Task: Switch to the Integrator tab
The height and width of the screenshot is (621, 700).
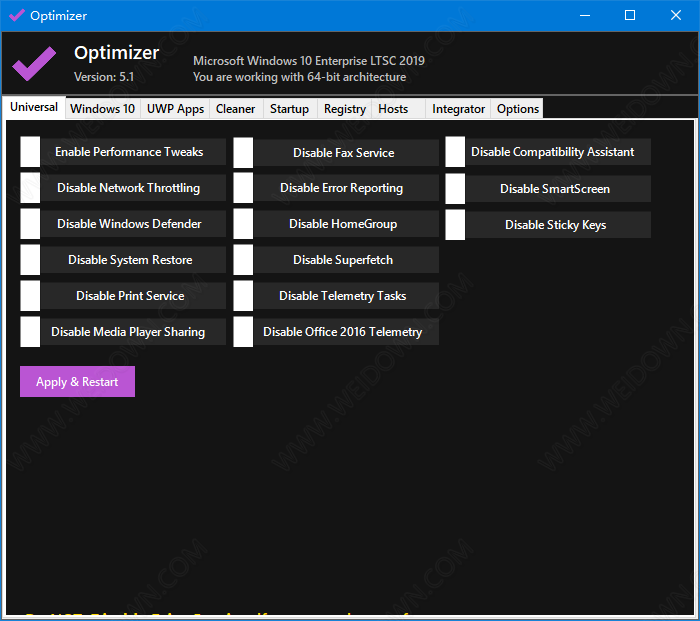Action: (458, 109)
